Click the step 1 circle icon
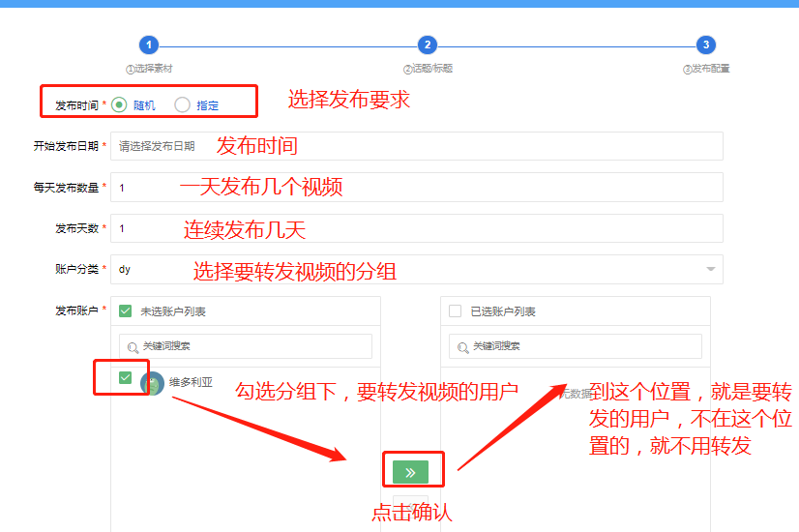The height and width of the screenshot is (532, 799). point(148,44)
